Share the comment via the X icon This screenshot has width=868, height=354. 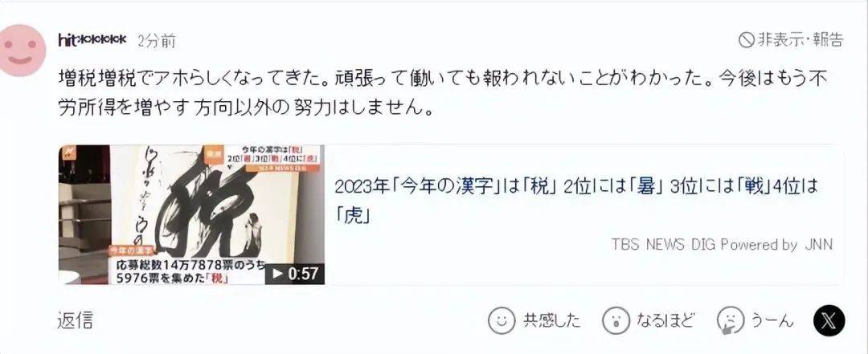[829, 321]
